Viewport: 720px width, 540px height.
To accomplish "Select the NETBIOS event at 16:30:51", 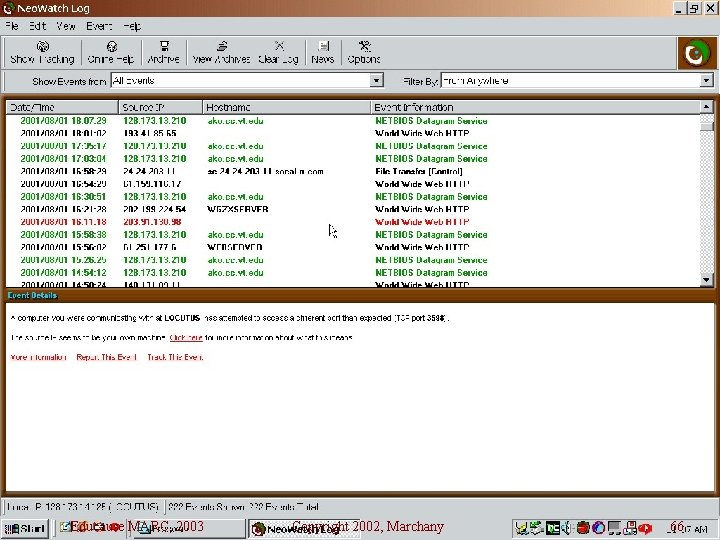I will coord(353,197).
